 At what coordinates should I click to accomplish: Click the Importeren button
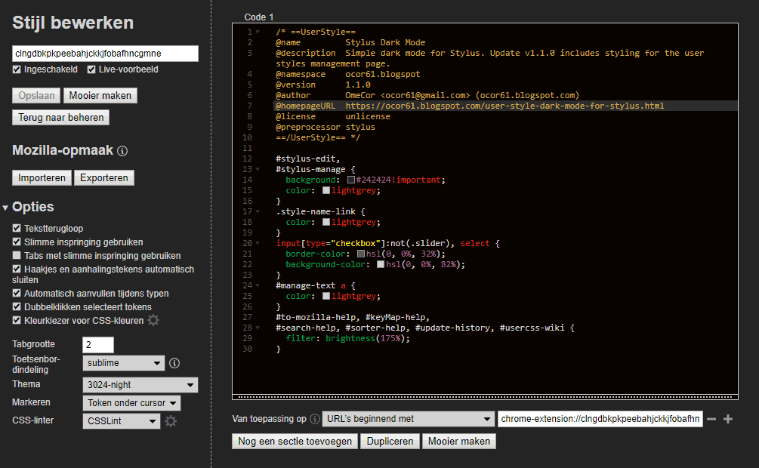point(42,178)
